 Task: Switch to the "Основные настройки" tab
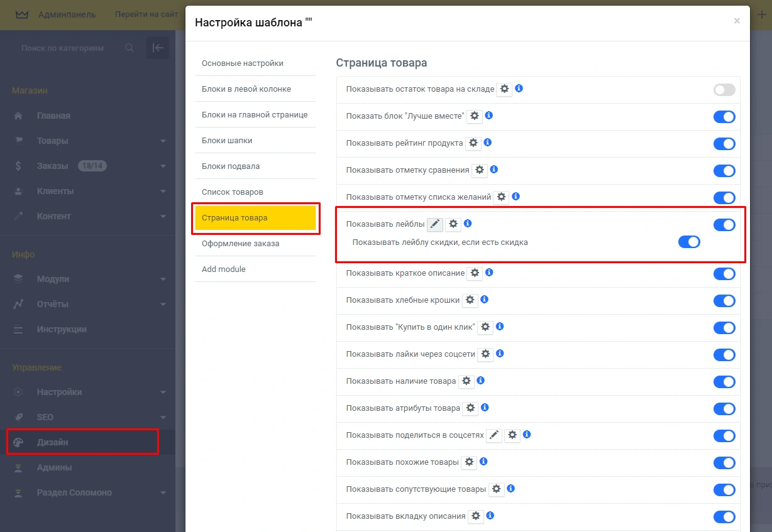(x=243, y=63)
